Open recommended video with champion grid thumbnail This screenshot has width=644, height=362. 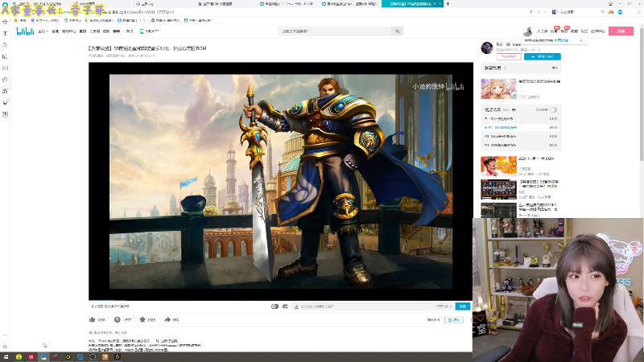498,189
